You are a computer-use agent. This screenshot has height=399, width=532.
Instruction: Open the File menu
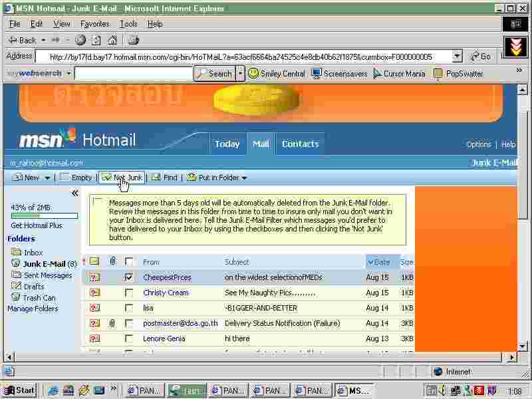point(15,24)
